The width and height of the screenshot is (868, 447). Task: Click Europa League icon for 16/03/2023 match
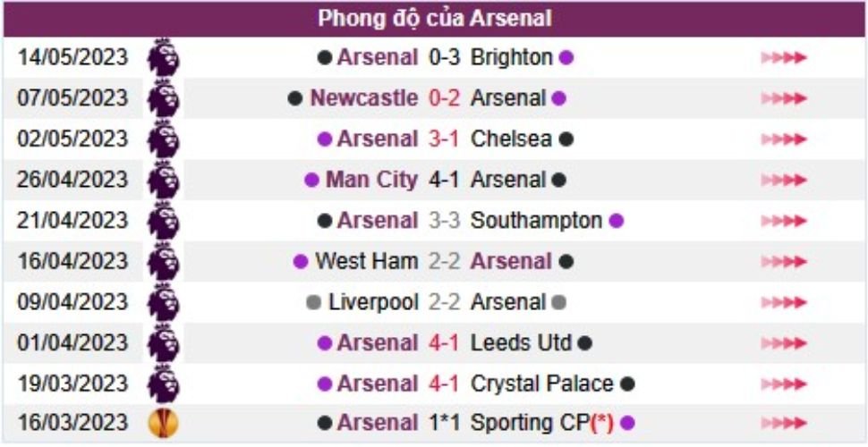click(x=164, y=422)
